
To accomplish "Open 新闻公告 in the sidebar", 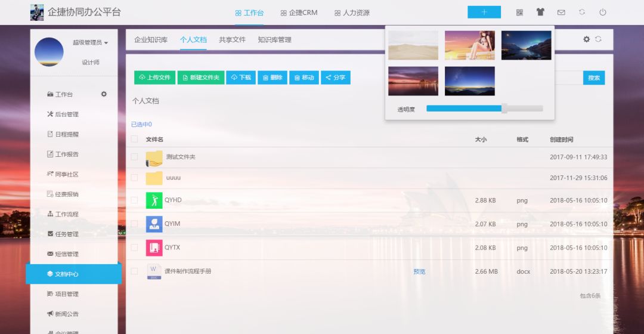I will point(63,314).
